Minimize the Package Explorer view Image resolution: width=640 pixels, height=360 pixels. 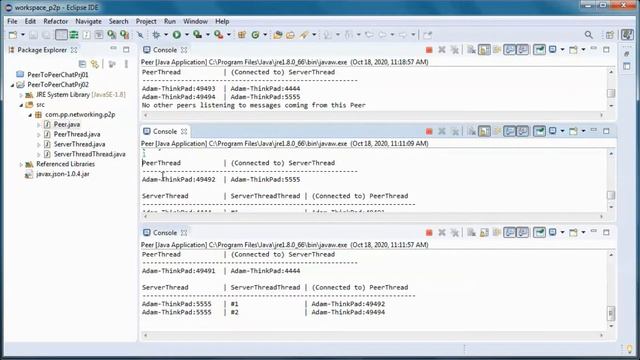[113, 49]
